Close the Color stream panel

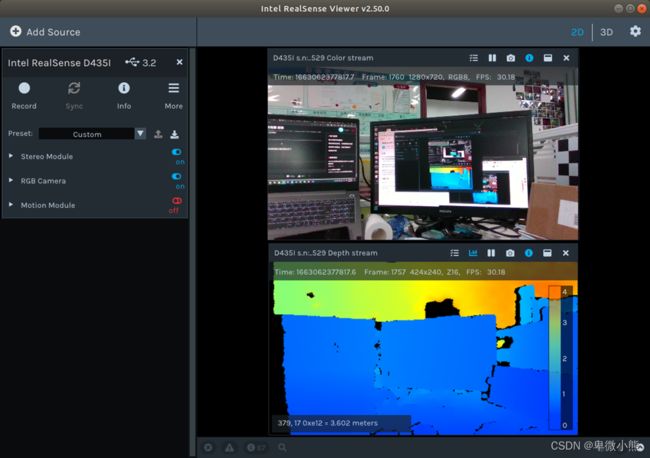coord(566,58)
